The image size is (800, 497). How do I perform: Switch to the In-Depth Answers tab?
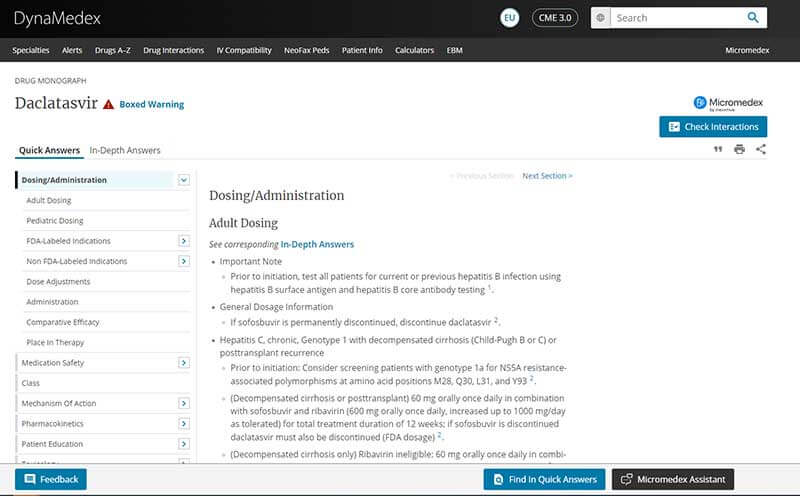tap(125, 151)
